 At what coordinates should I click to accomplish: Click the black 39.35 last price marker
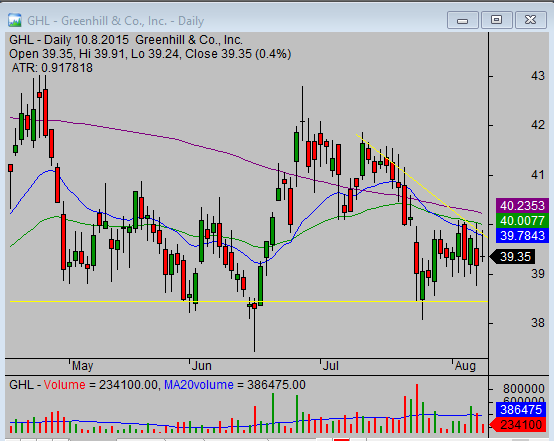click(513, 257)
